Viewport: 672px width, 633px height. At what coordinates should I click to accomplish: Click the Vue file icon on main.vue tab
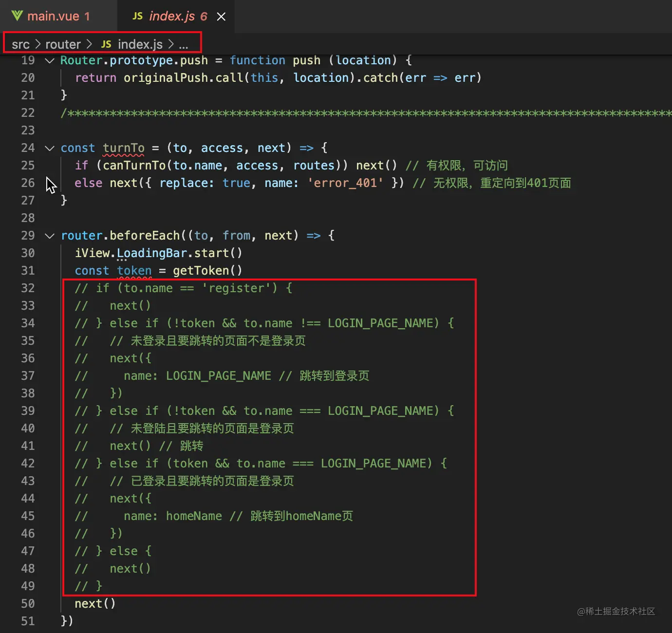pyautogui.click(x=17, y=16)
